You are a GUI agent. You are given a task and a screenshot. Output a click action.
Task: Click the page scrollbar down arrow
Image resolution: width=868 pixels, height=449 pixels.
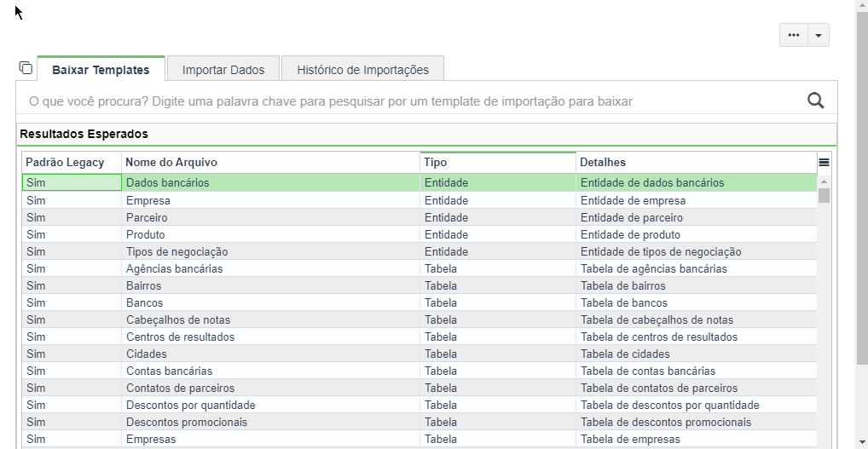pyautogui.click(x=862, y=444)
